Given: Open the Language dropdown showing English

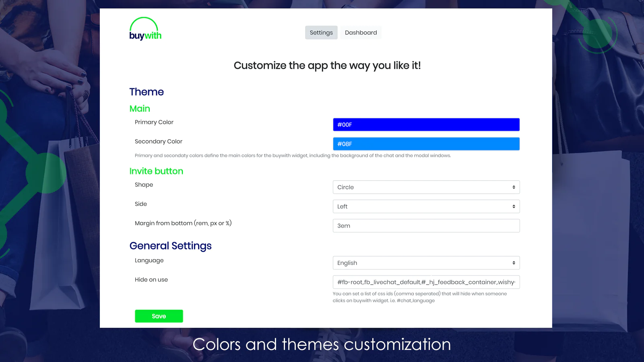Looking at the screenshot, I should coord(426,263).
